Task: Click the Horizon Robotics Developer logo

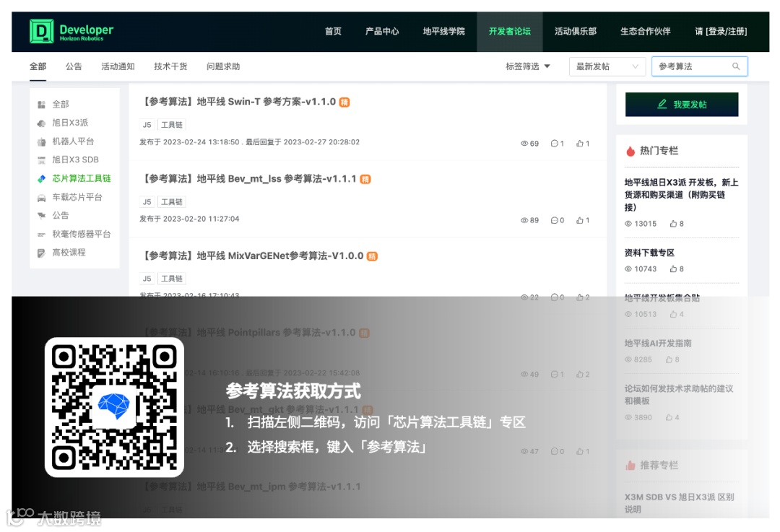Action: coord(71,31)
